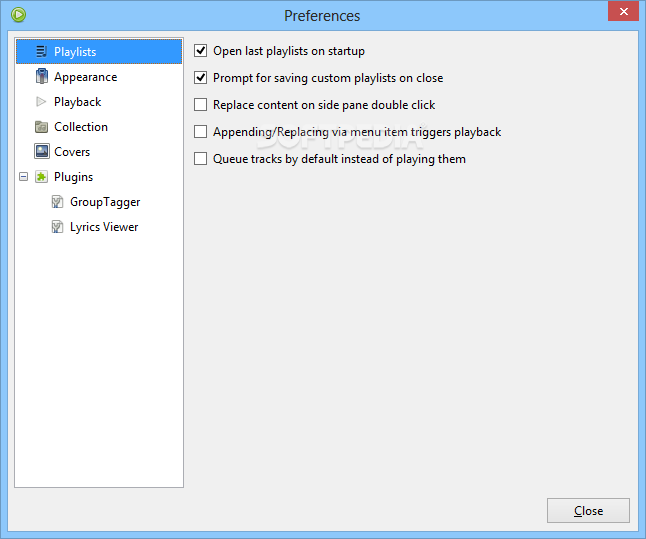This screenshot has width=646, height=539.
Task: Select the Playlists category
Action: coord(99,52)
